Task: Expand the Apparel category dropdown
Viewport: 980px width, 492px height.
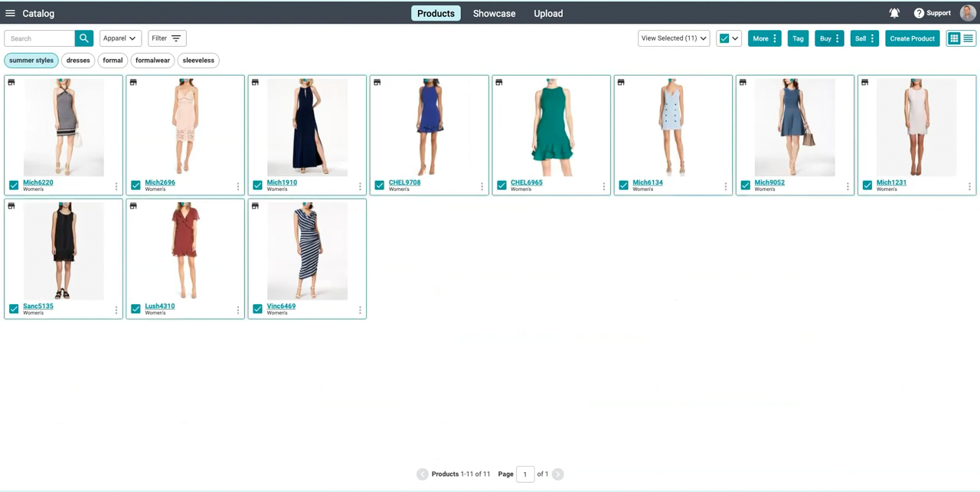Action: (x=120, y=38)
